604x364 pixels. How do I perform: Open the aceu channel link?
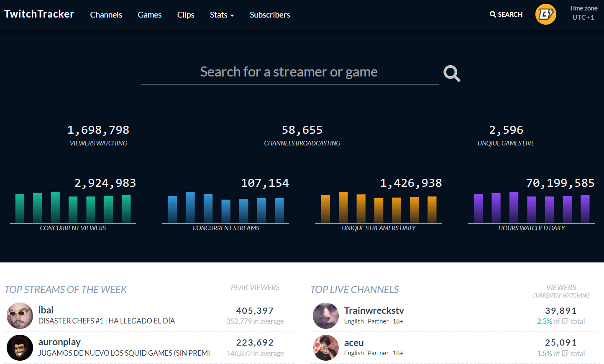tap(354, 343)
